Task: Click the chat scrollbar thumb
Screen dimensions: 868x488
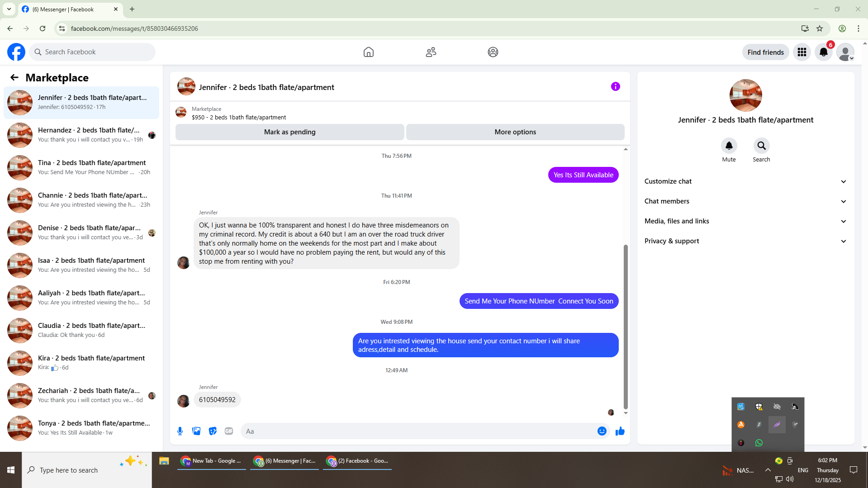Action: [x=626, y=327]
